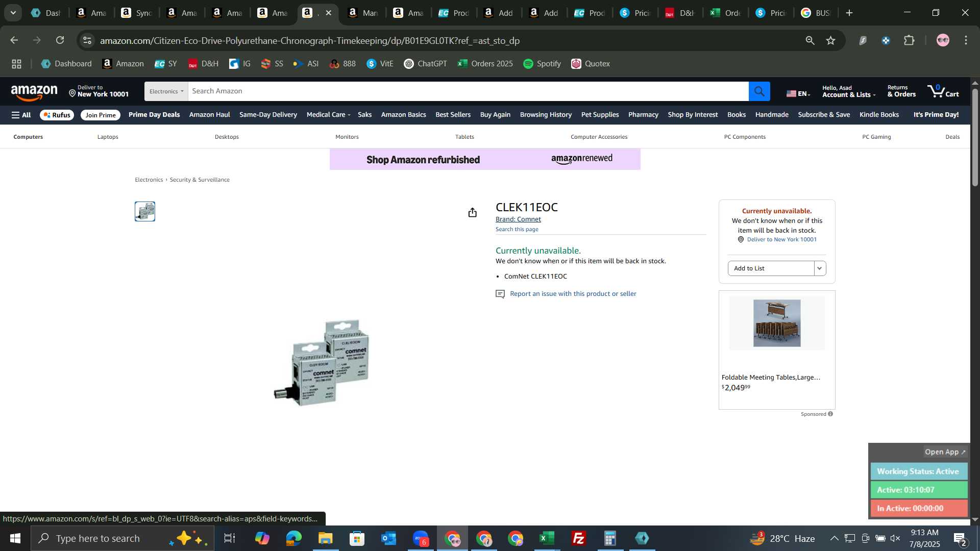Image resolution: width=980 pixels, height=551 pixels.
Task: Open Excel from the Windows taskbar
Action: pos(547,538)
